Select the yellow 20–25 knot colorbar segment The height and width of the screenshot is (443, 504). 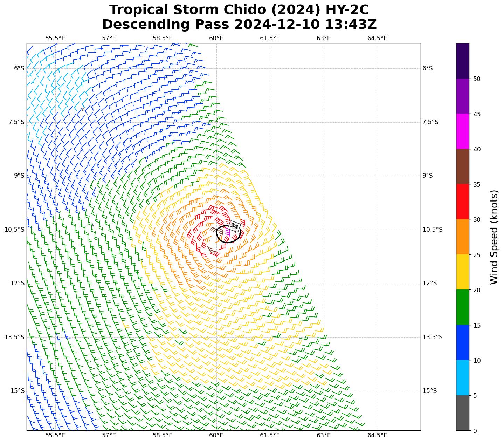pyautogui.click(x=462, y=272)
